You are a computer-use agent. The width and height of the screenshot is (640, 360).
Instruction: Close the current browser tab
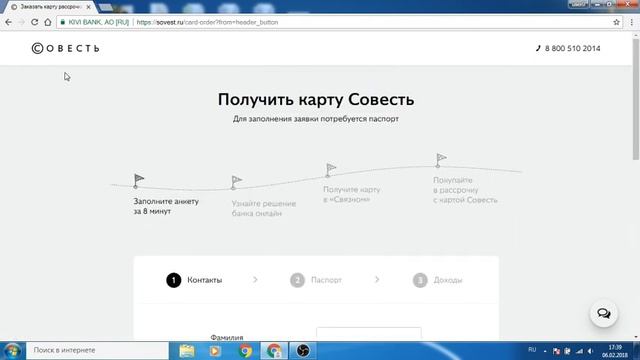click(89, 7)
